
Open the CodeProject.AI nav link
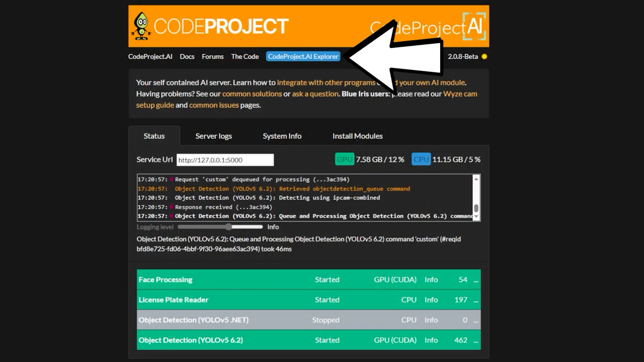click(150, 56)
